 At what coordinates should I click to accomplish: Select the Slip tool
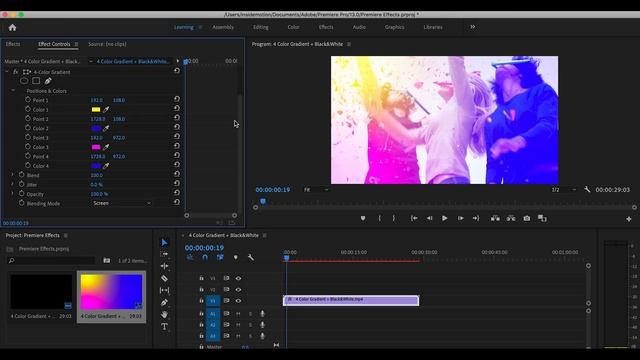point(164,290)
